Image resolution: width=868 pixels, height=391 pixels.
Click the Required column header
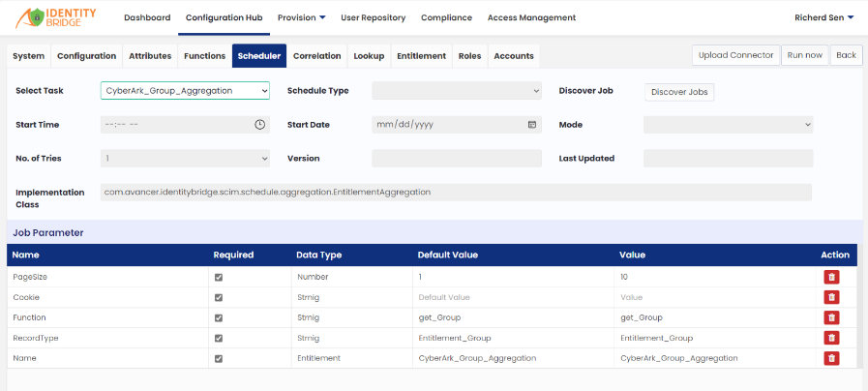[233, 256]
